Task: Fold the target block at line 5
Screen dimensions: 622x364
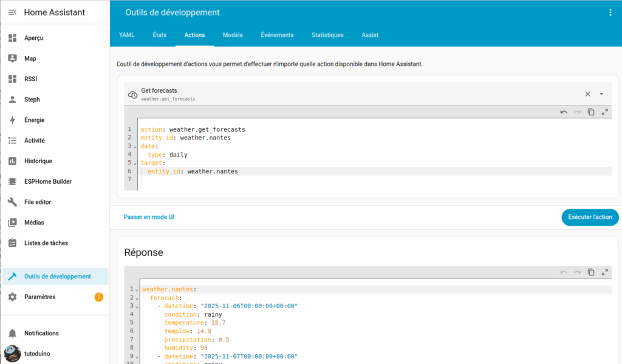Action: point(135,163)
